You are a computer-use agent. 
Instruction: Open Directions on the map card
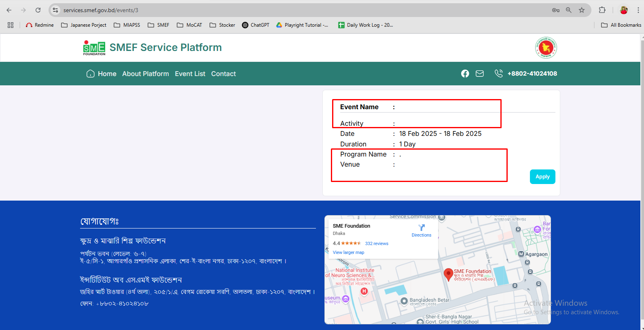422,231
